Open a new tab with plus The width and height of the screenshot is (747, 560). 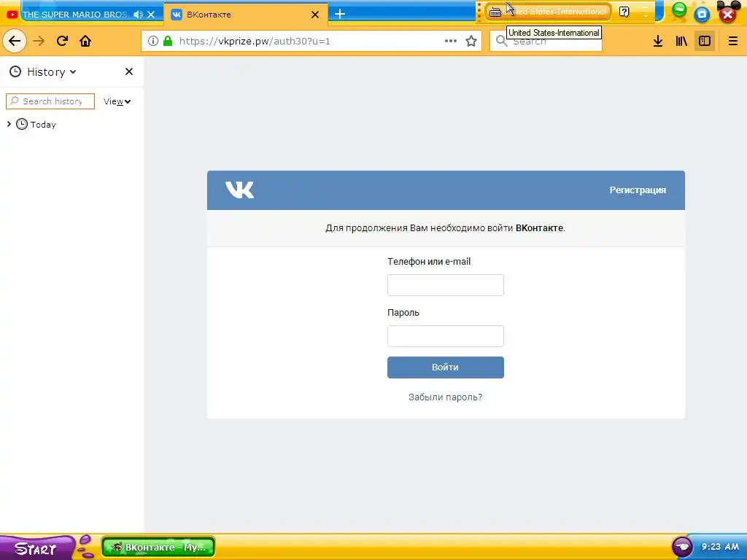[x=340, y=15]
